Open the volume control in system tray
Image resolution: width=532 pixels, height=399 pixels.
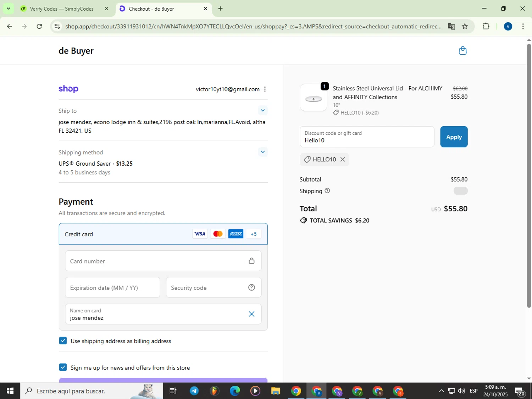(x=461, y=391)
